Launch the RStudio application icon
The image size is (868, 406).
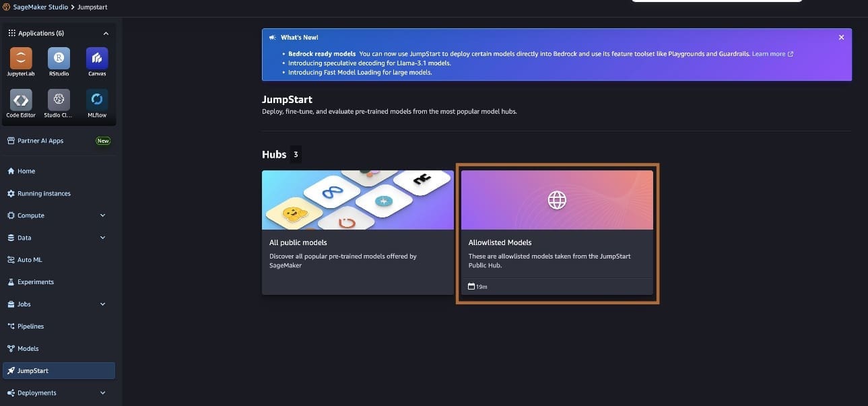click(x=59, y=59)
